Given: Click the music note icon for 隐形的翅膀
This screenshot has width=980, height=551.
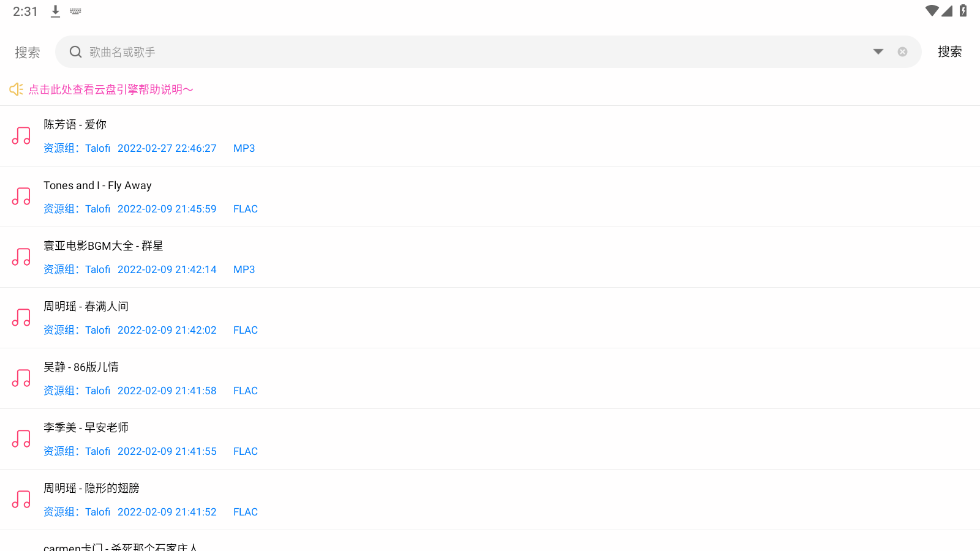Looking at the screenshot, I should [21, 500].
